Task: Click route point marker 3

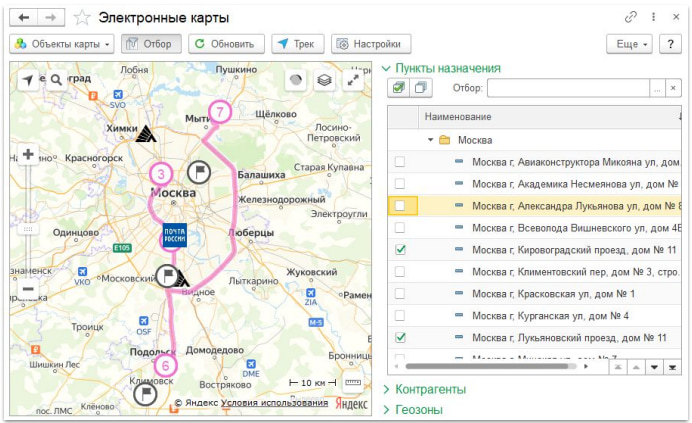Action: [x=161, y=174]
